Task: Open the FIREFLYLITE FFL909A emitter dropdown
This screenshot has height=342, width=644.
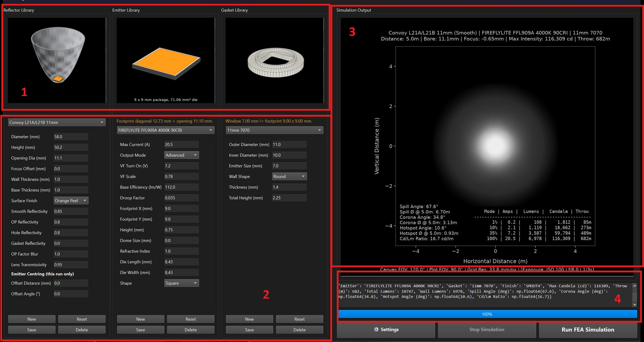Action: [166, 130]
